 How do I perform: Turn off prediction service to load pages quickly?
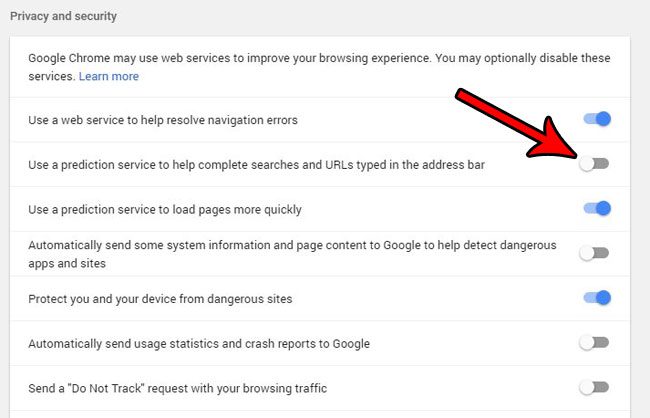597,208
